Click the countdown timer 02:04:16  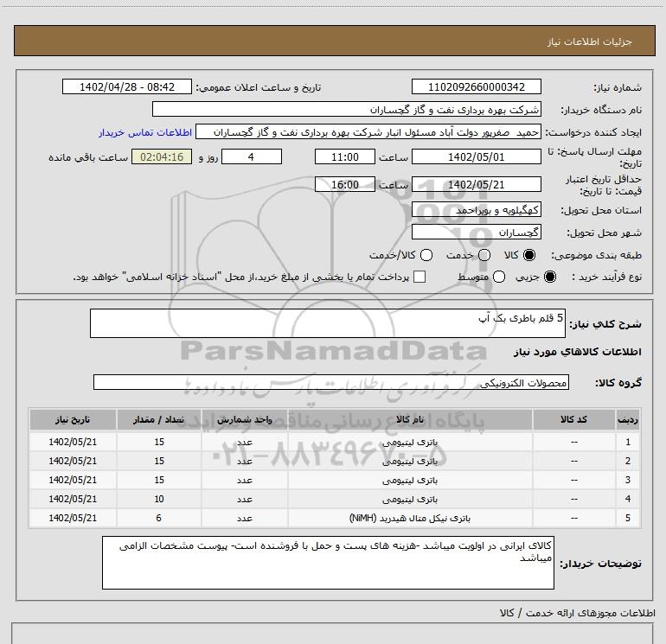(x=162, y=157)
